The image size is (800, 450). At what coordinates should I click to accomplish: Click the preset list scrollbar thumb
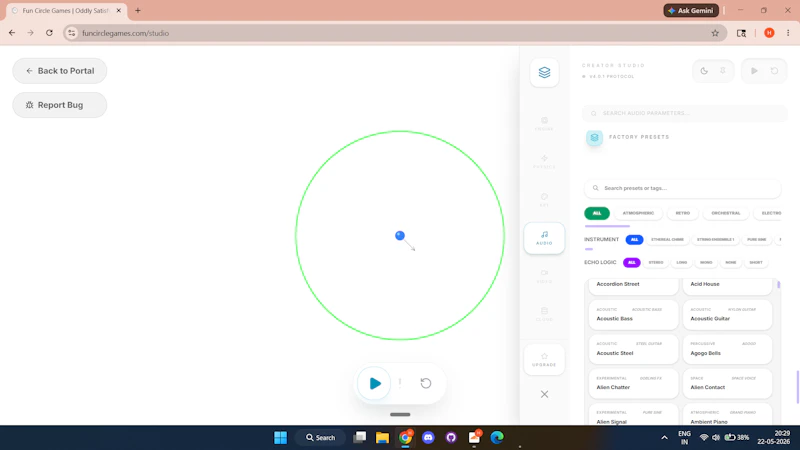[779, 285]
